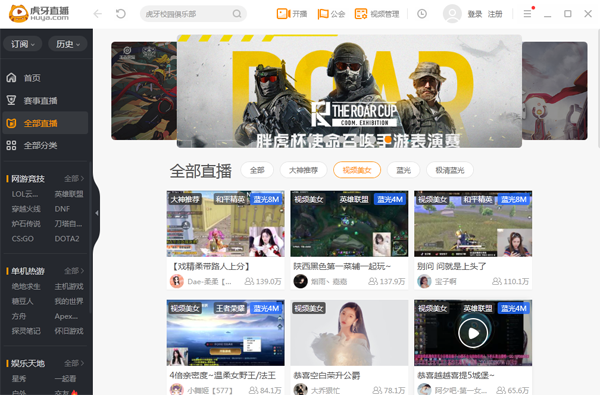Open 戏精柔带路人上分 stream thumbnail

point(225,224)
